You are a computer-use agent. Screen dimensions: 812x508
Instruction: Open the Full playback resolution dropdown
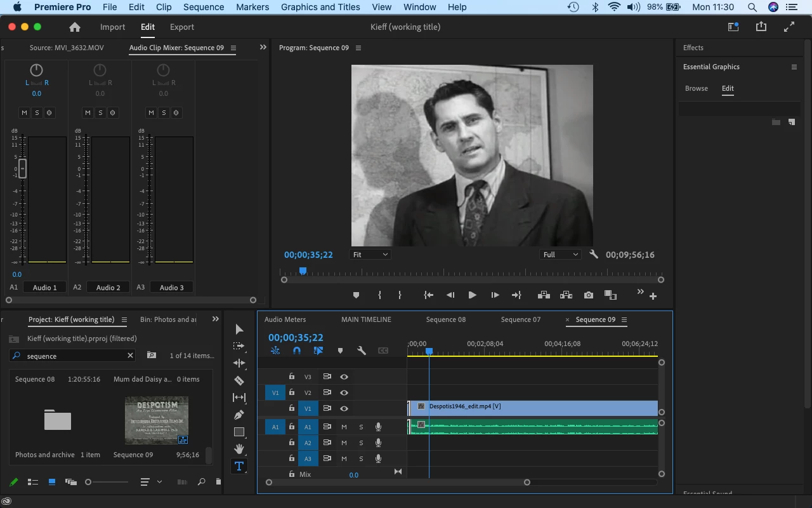point(560,255)
